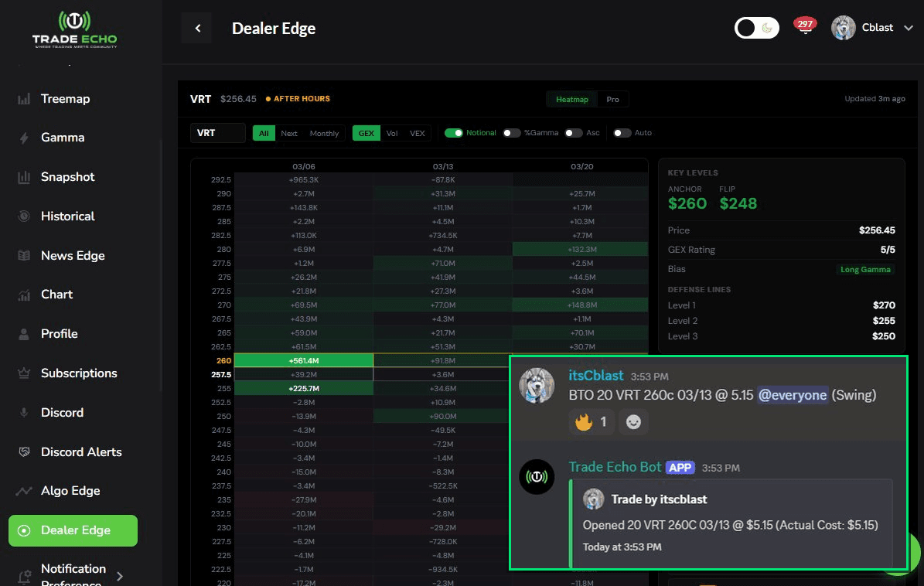Open the Gamma page
This screenshot has height=586, width=924.
coord(63,138)
